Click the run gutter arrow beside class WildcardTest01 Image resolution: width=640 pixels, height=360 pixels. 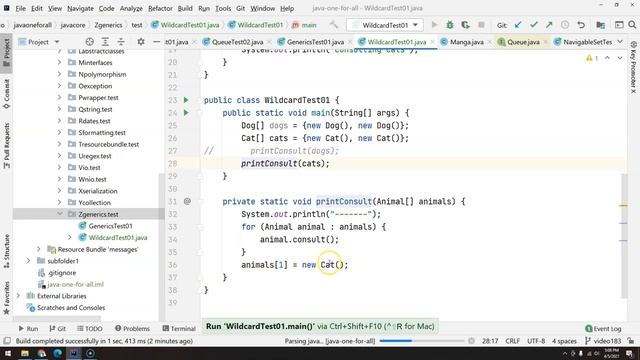[186, 100]
